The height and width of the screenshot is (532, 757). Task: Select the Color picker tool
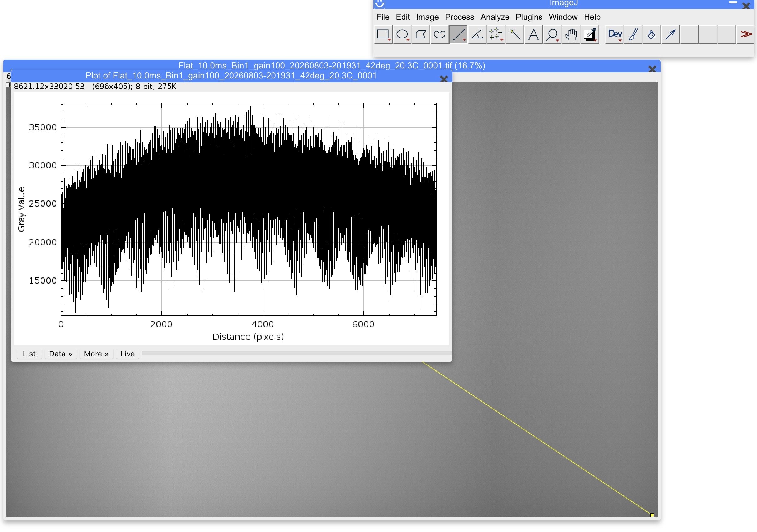tap(590, 34)
